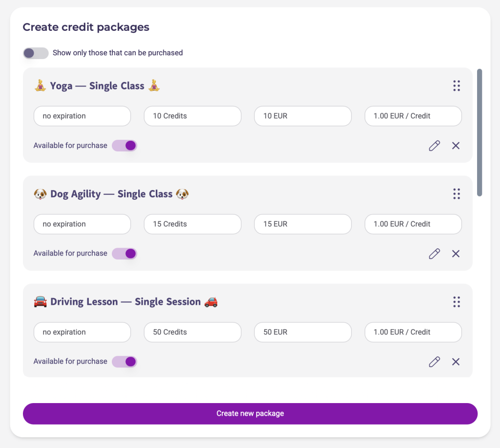Click the drag handle for Dog Agility package

pyautogui.click(x=457, y=194)
